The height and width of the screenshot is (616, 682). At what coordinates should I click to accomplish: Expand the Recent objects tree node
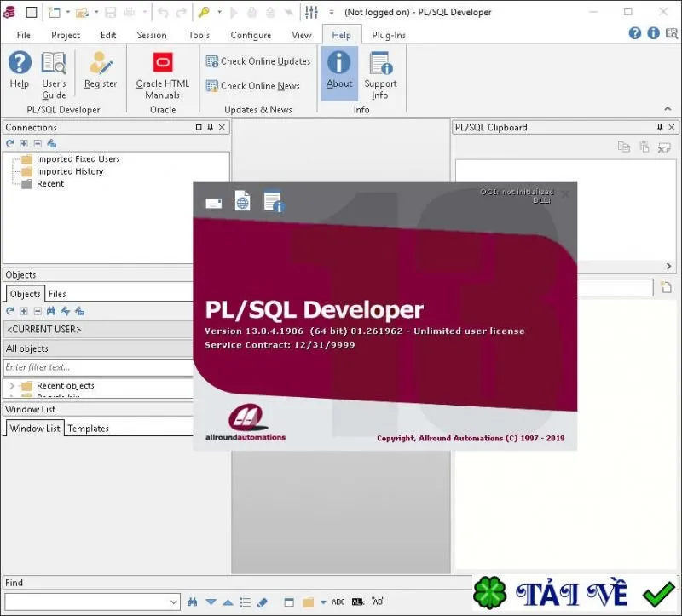tap(12, 386)
